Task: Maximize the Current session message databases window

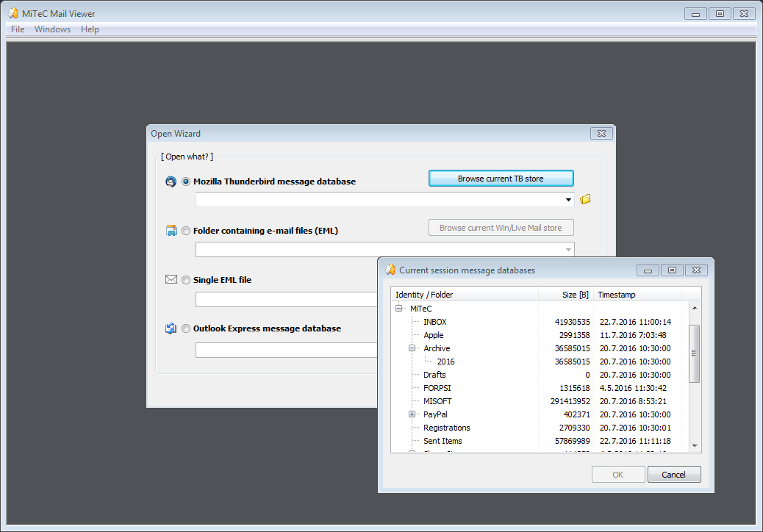Action: (x=672, y=270)
